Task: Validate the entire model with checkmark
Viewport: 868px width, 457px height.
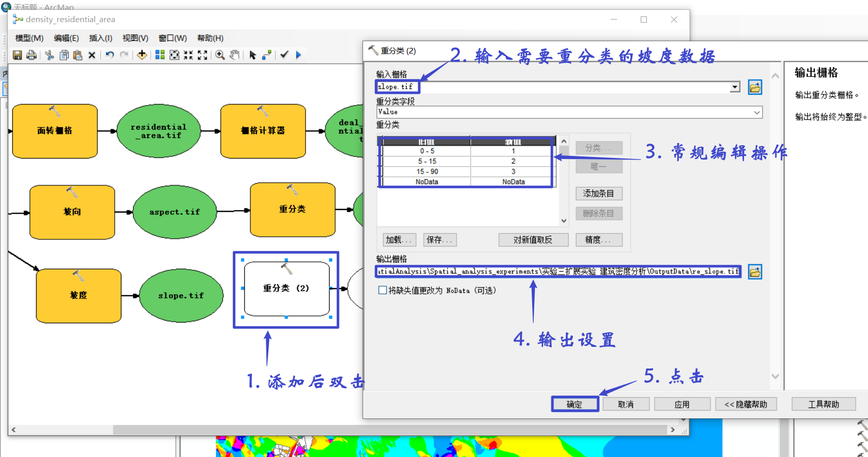Action: [284, 55]
